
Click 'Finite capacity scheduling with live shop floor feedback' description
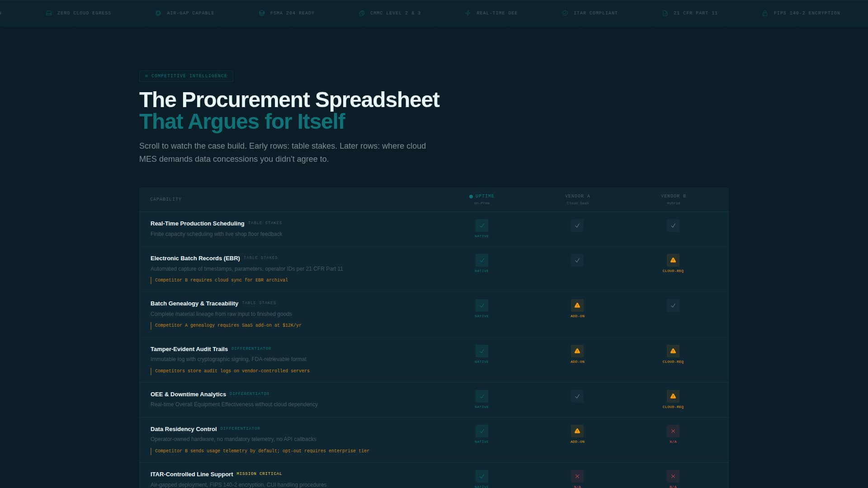coord(217,234)
